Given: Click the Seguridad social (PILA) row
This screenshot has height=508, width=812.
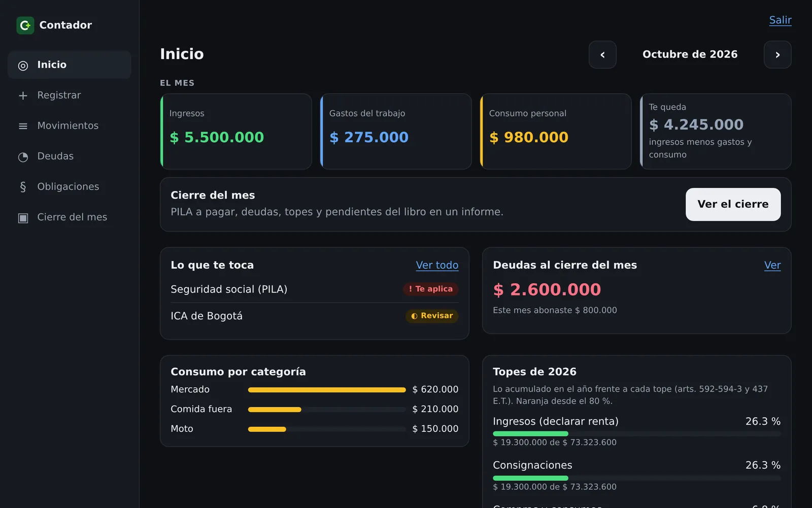Looking at the screenshot, I should [x=315, y=289].
